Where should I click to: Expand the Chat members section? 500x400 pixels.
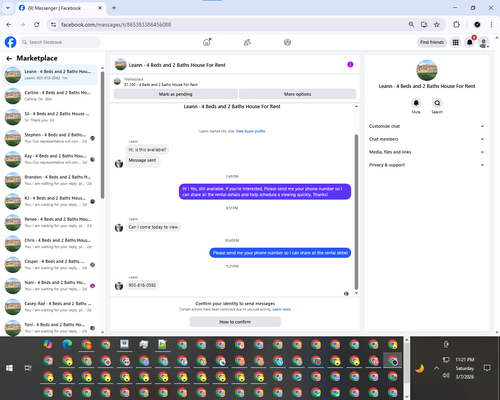(x=426, y=139)
